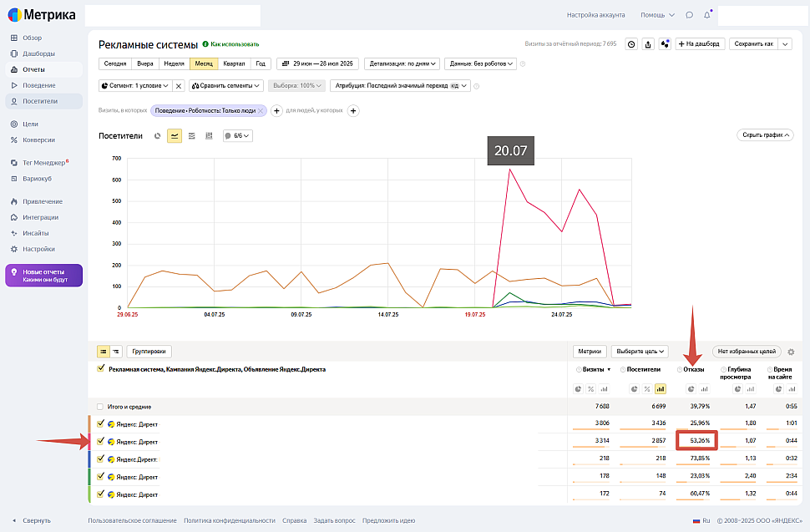Uncheck the row with 3 314 visits
This screenshot has height=532, width=810.
point(101,442)
